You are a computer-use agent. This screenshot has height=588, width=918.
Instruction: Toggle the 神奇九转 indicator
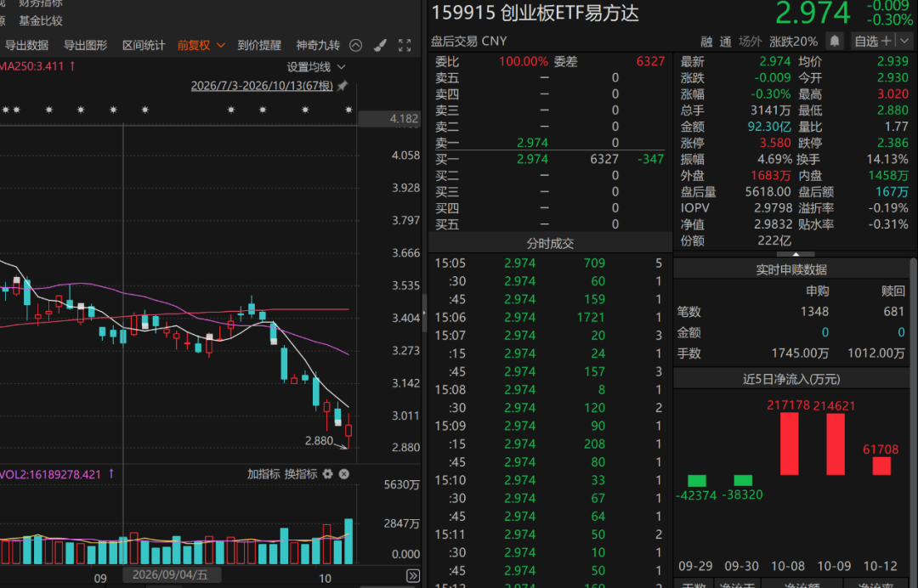[x=318, y=45]
